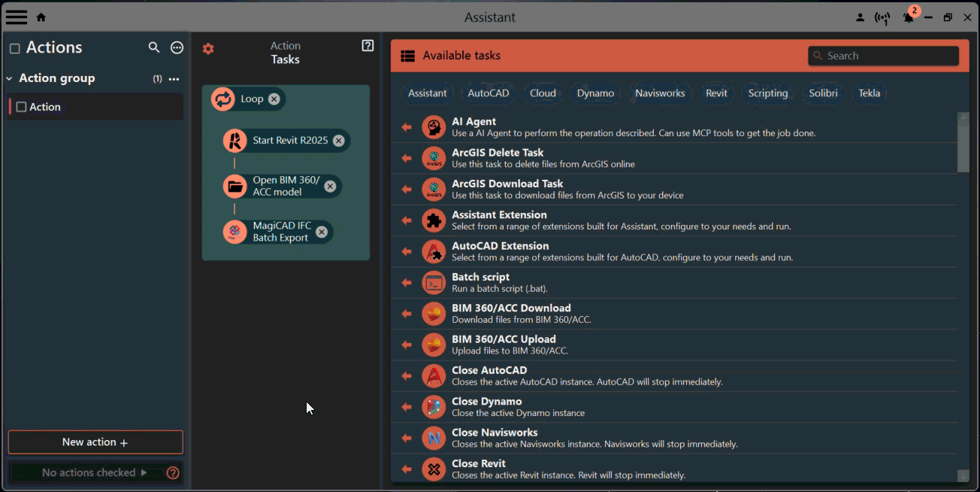Filter tasks by Navisworks category
Screen dimensions: 980x492
pyautogui.click(x=660, y=93)
